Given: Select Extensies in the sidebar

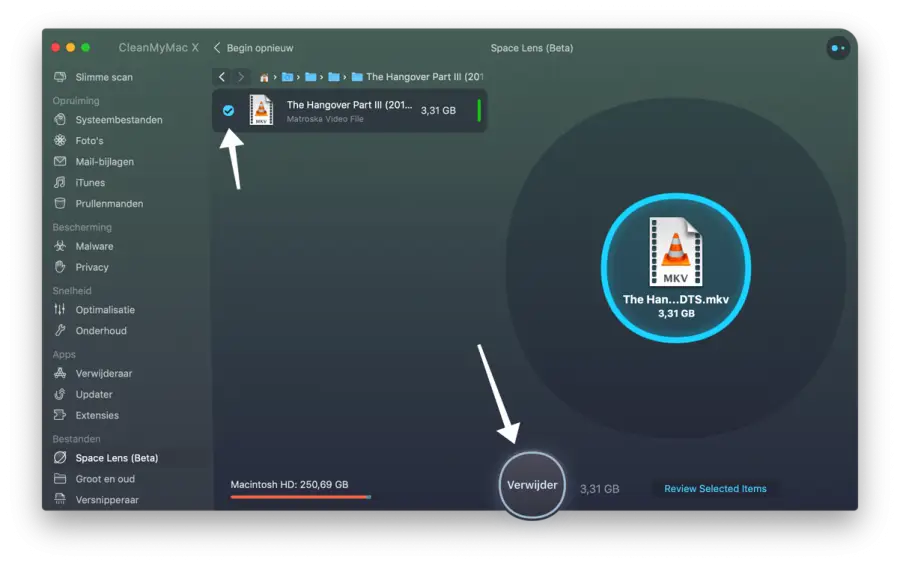Looking at the screenshot, I should tap(97, 415).
